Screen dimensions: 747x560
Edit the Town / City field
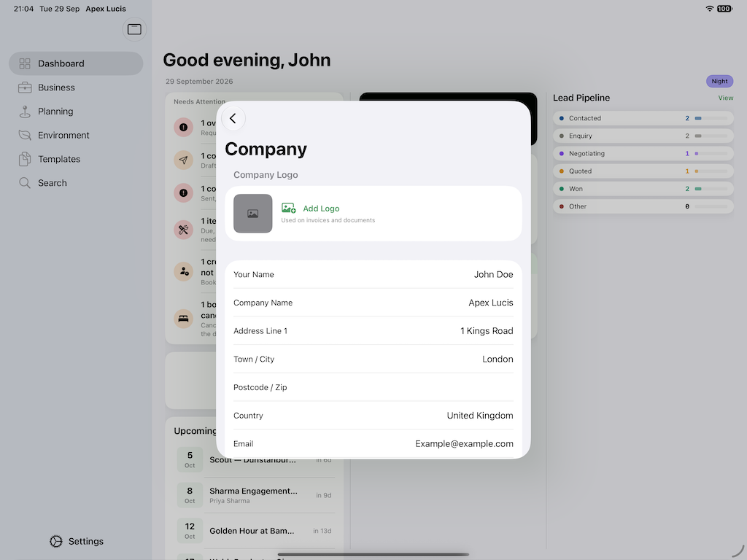[x=373, y=359]
